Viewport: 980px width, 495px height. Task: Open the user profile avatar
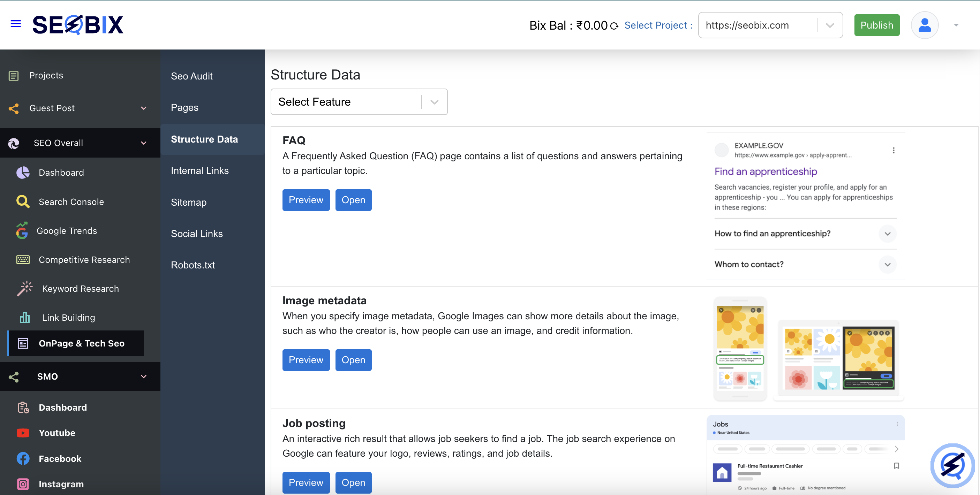click(x=925, y=25)
